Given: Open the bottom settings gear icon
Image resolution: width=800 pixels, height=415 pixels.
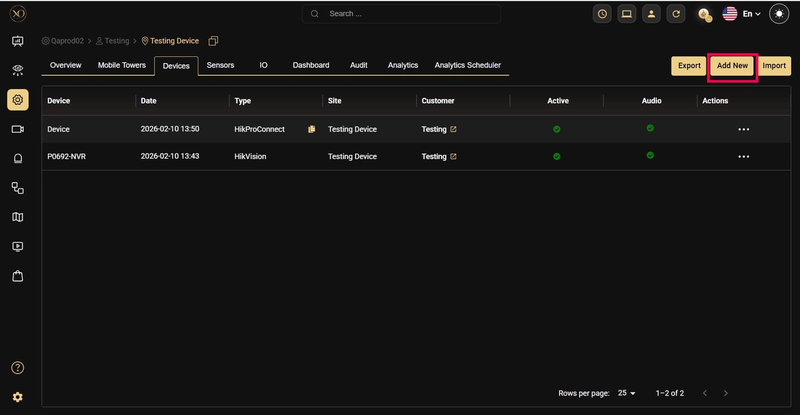Looking at the screenshot, I should click(x=18, y=397).
